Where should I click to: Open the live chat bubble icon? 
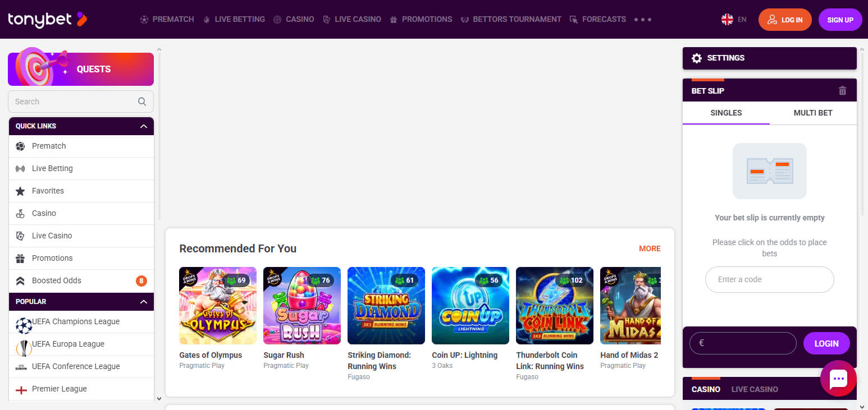tap(838, 379)
